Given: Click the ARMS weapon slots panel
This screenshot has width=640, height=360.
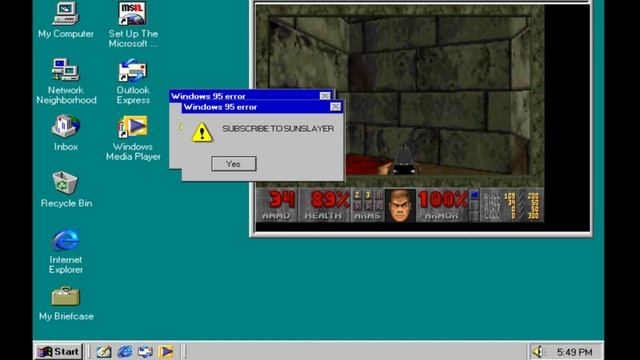Looking at the screenshot, I should (x=367, y=205).
